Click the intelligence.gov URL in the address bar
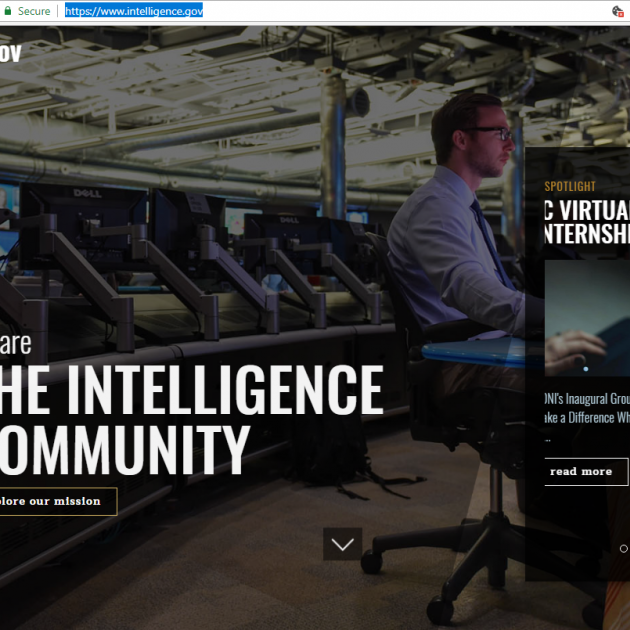The height and width of the screenshot is (630, 630). click(134, 11)
